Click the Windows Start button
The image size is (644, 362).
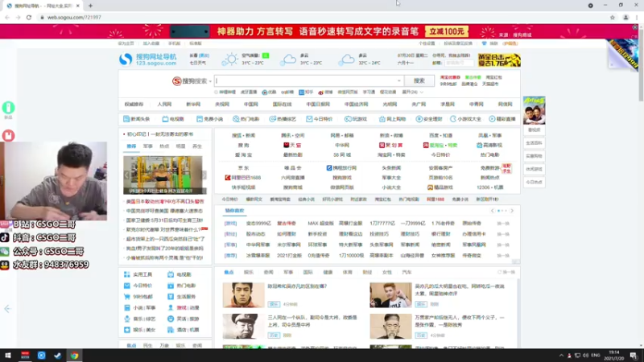8,356
